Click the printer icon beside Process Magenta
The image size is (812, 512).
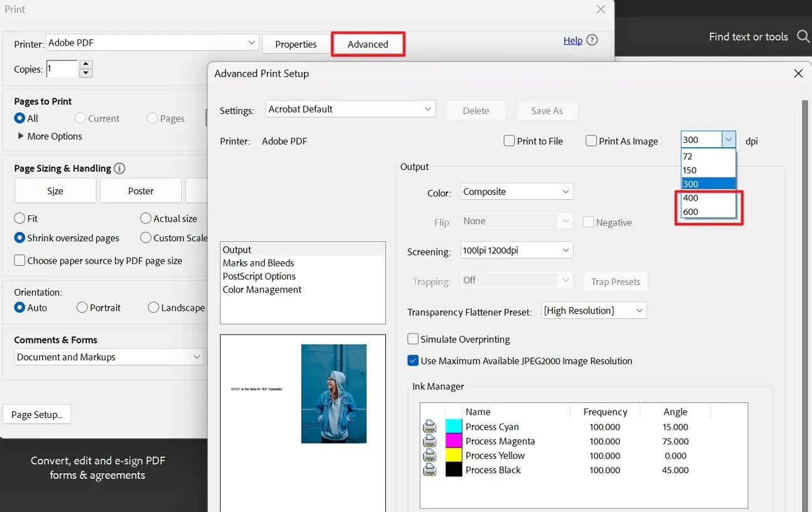point(429,441)
